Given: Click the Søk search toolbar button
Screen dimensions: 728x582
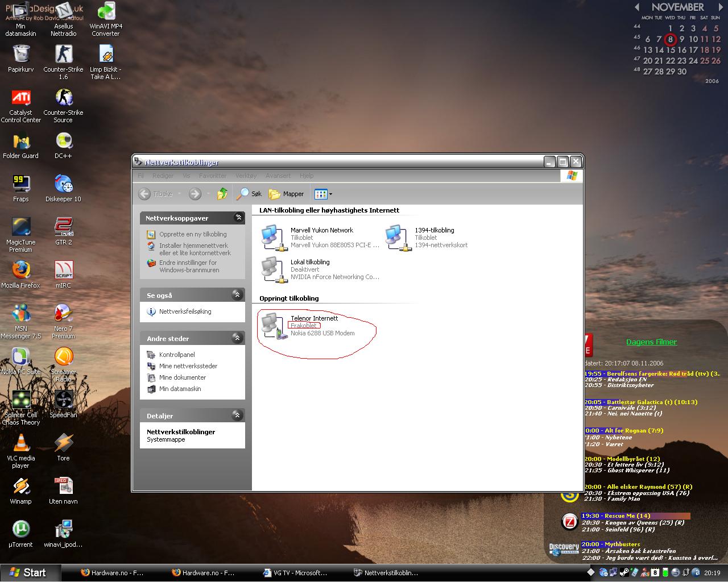Looking at the screenshot, I should pos(250,194).
